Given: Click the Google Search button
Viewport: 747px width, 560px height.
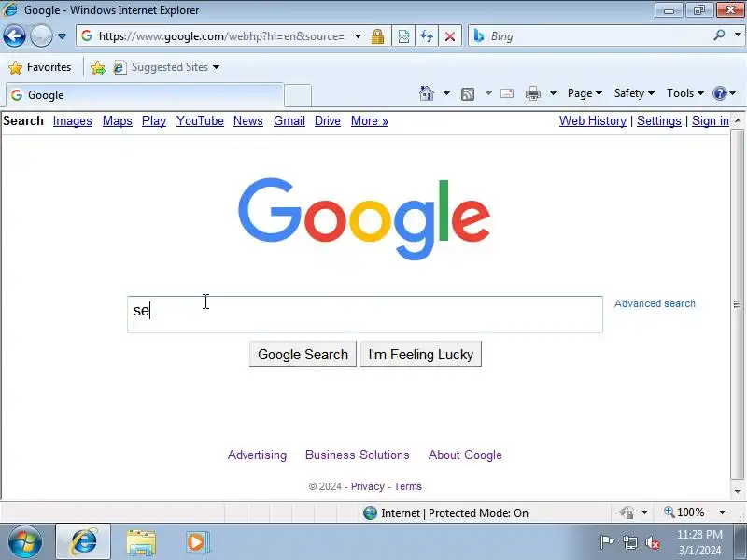Looking at the screenshot, I should pyautogui.click(x=303, y=354).
